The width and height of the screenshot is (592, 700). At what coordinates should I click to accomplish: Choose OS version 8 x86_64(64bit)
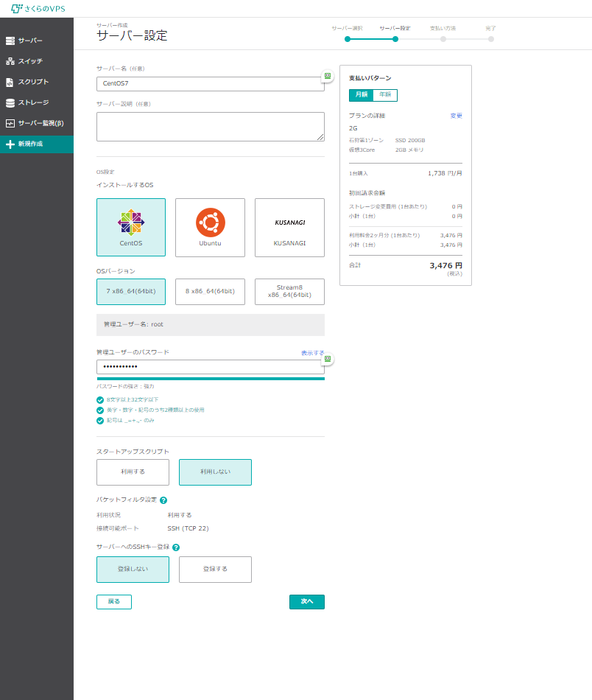coord(210,291)
